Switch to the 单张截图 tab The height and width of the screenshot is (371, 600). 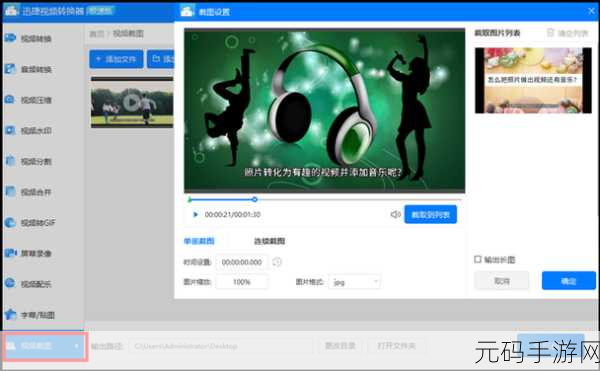click(x=199, y=241)
